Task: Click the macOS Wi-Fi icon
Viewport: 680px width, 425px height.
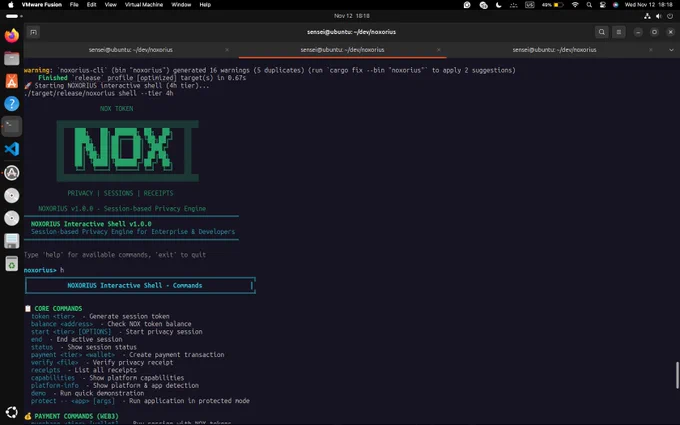Action: coord(575,5)
